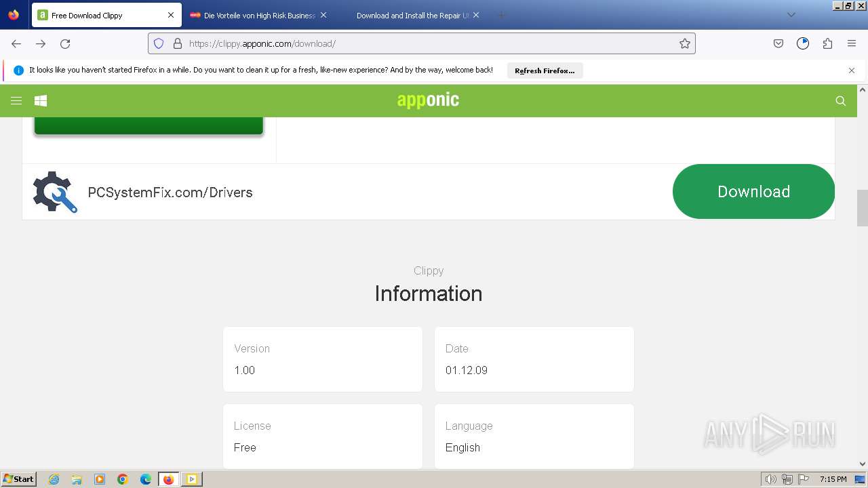Screen dimensions: 868x488
Task: Click the Show desktop tray icon
Action: [860, 479]
